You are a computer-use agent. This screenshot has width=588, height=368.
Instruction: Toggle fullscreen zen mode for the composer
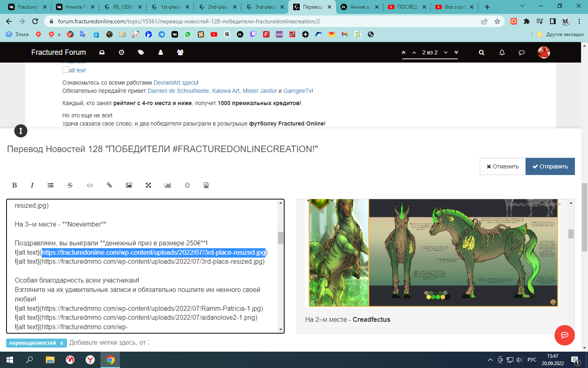149,185
